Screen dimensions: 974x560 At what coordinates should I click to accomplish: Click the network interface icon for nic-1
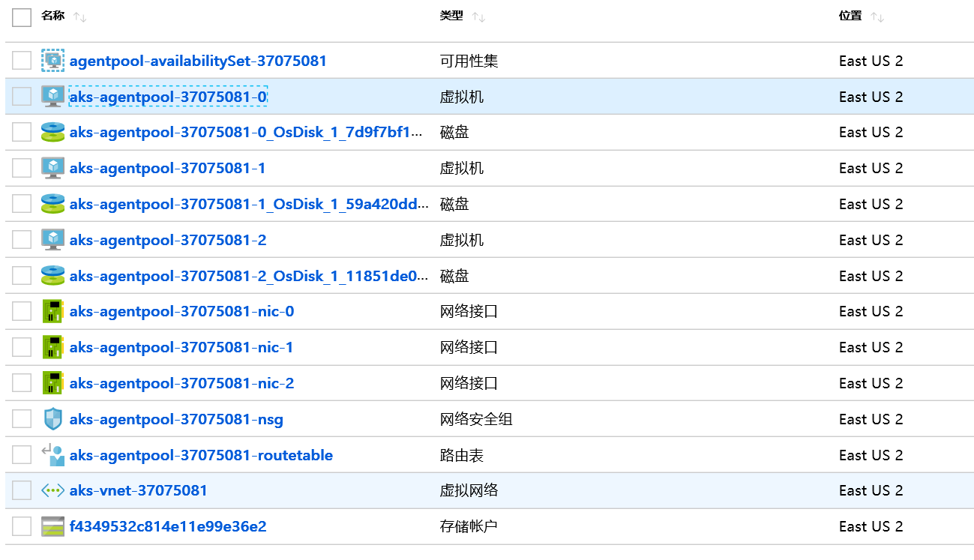pyautogui.click(x=52, y=347)
